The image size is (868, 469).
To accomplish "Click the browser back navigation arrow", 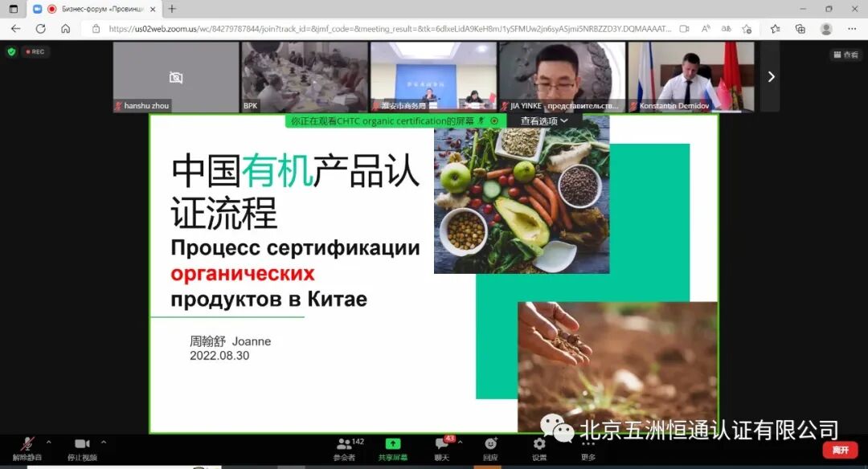I will point(16,28).
